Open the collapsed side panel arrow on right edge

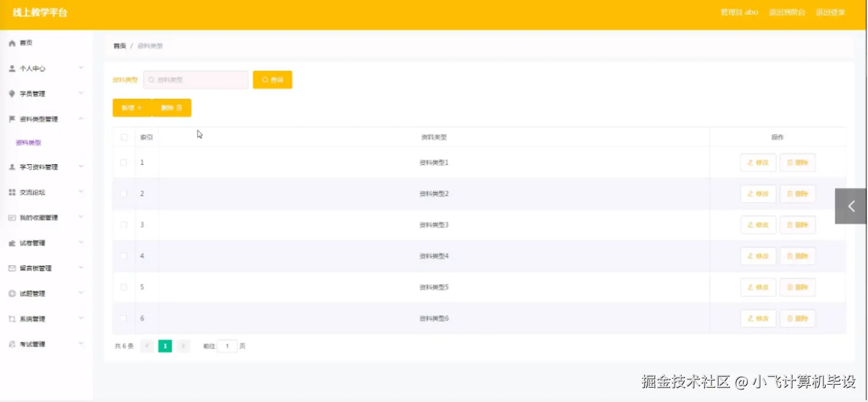pyautogui.click(x=851, y=206)
